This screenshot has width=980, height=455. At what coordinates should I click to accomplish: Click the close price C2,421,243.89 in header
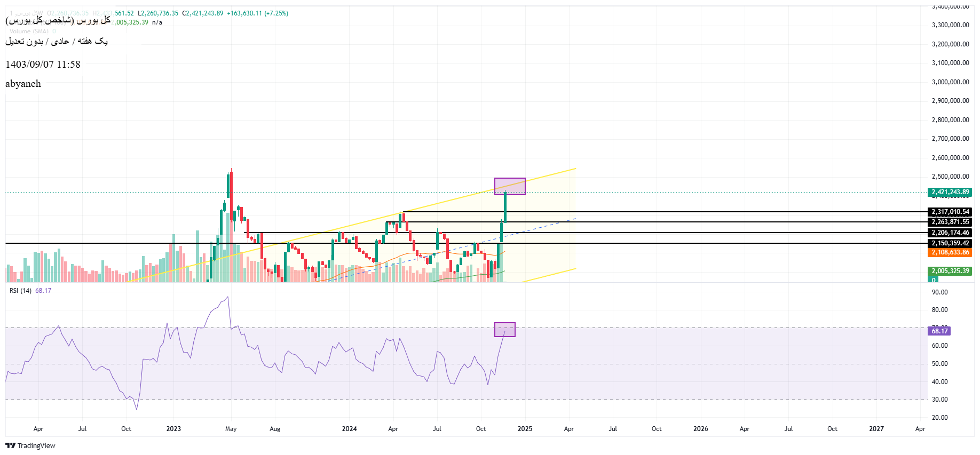203,13
